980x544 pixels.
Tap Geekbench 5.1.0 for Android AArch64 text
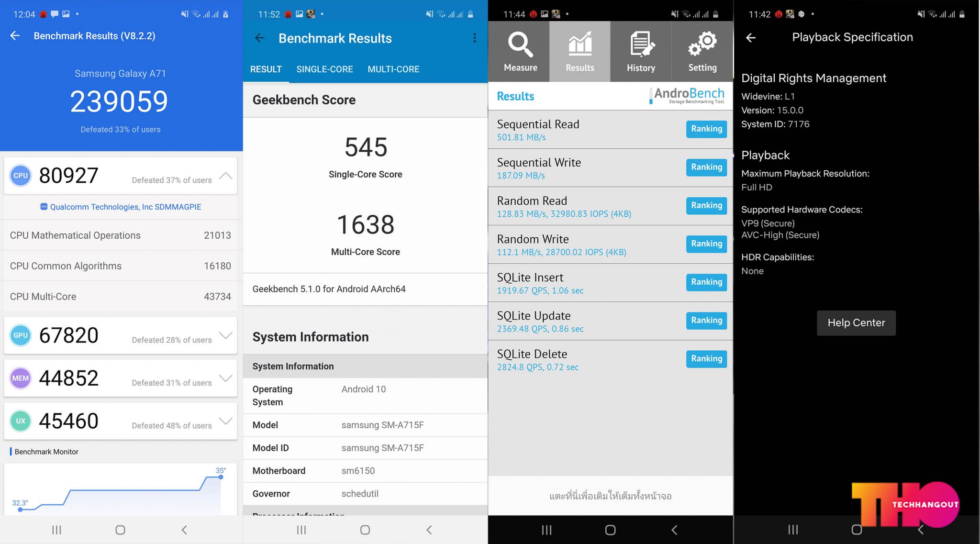(x=329, y=289)
